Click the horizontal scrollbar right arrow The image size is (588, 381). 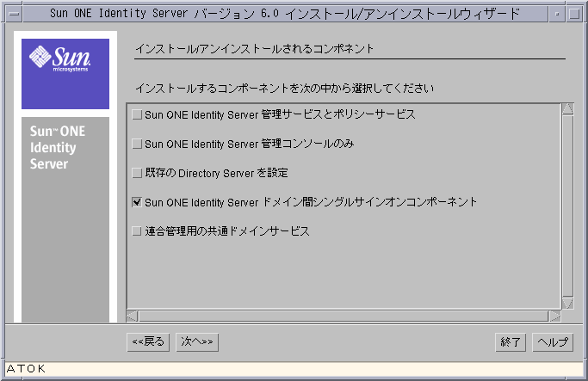tap(555, 316)
